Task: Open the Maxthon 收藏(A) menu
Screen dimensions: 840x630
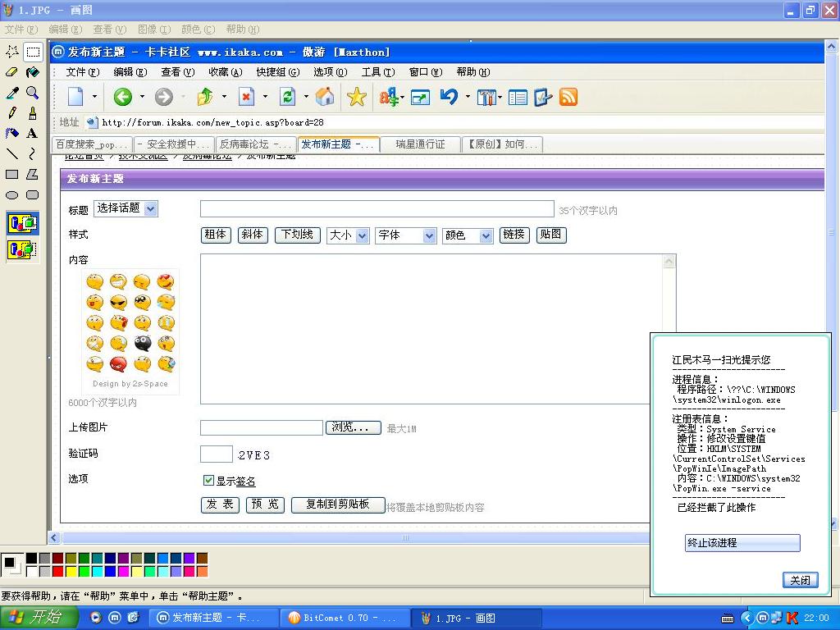Action: click(226, 72)
